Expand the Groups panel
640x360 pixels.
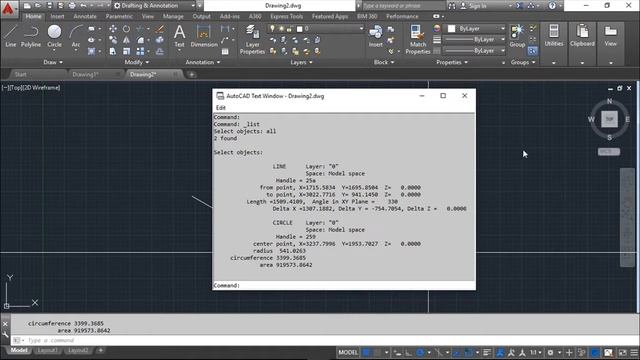523,62
